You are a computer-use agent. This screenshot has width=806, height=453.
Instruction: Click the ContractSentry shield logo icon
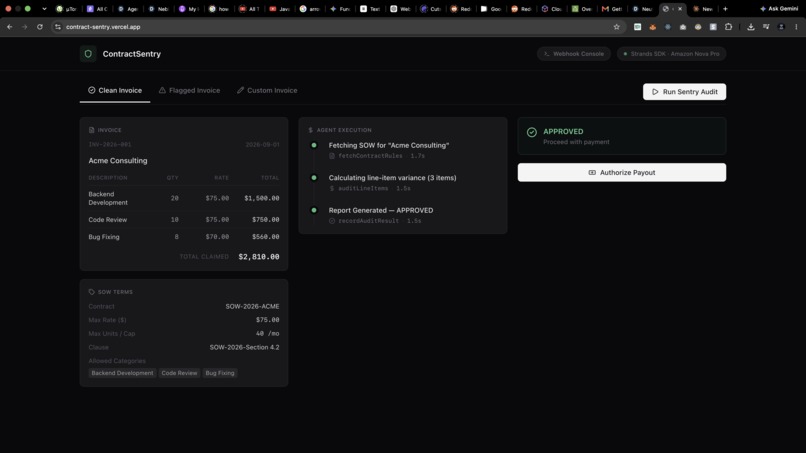click(88, 53)
